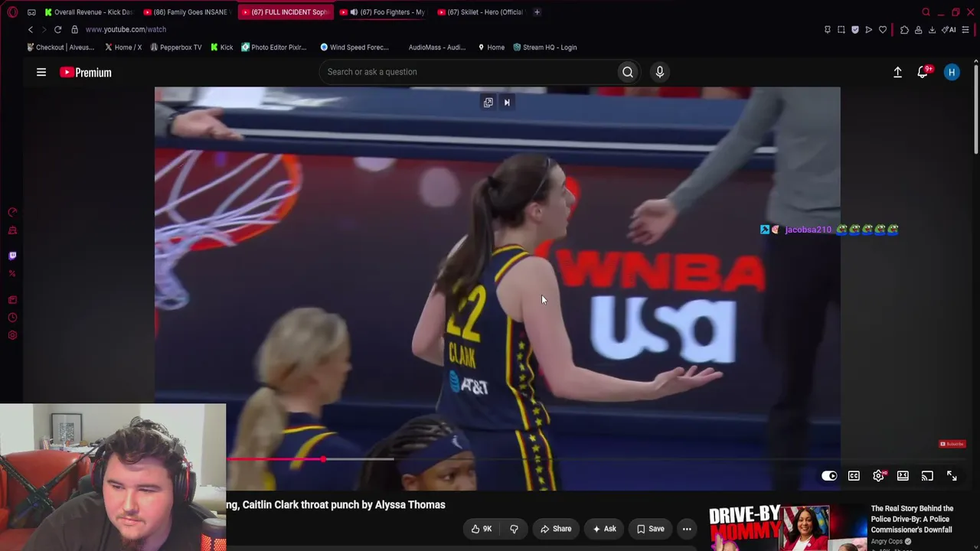Open the Wind Speed Forecast bookmark

point(354,47)
